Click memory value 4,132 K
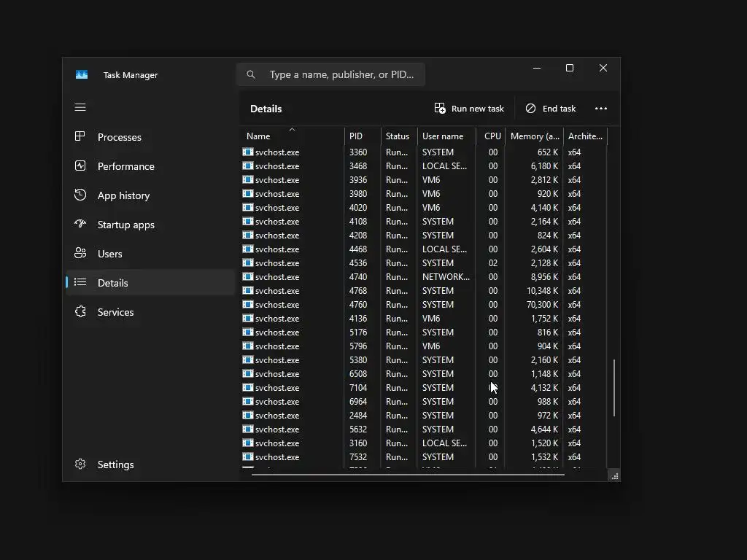 [x=544, y=387]
